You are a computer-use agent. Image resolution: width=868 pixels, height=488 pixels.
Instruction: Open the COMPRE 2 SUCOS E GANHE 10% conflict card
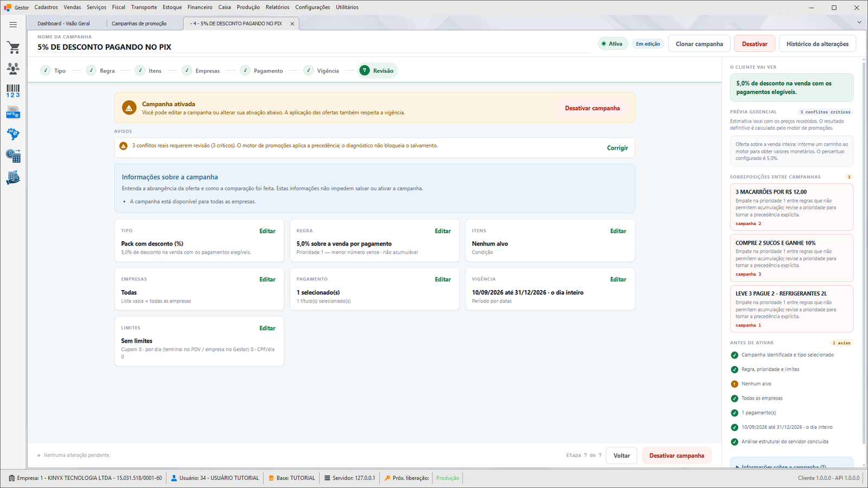[792, 258]
